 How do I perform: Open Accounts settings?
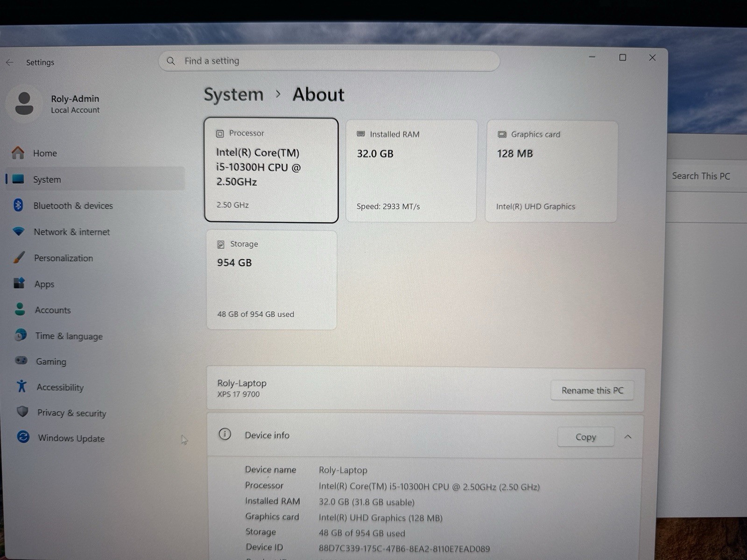tap(95, 310)
